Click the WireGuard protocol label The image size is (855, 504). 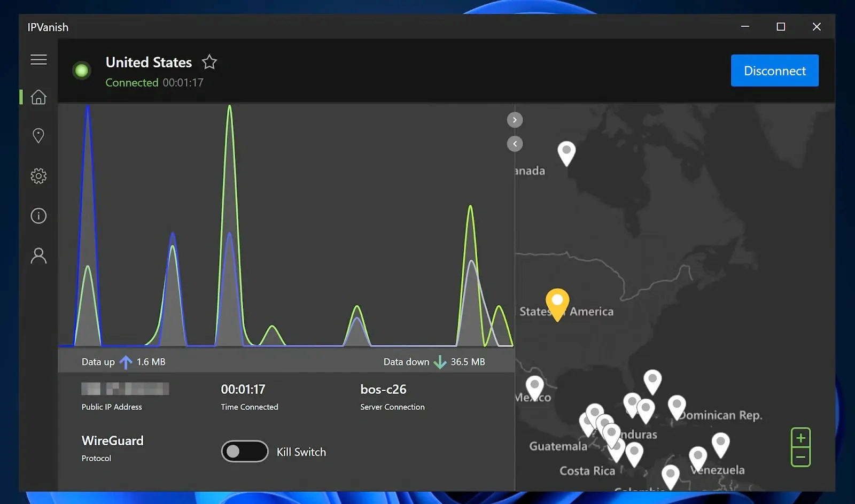[x=113, y=441]
